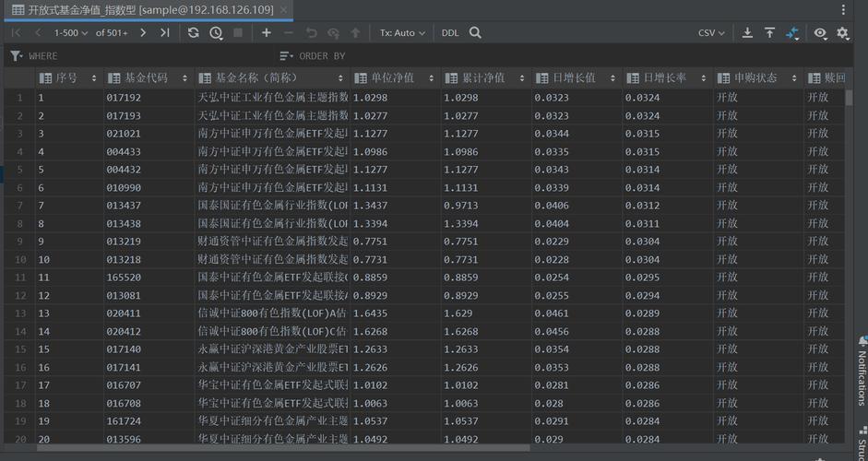This screenshot has height=461, width=868.
Task: Add a new row
Action: [x=267, y=32]
